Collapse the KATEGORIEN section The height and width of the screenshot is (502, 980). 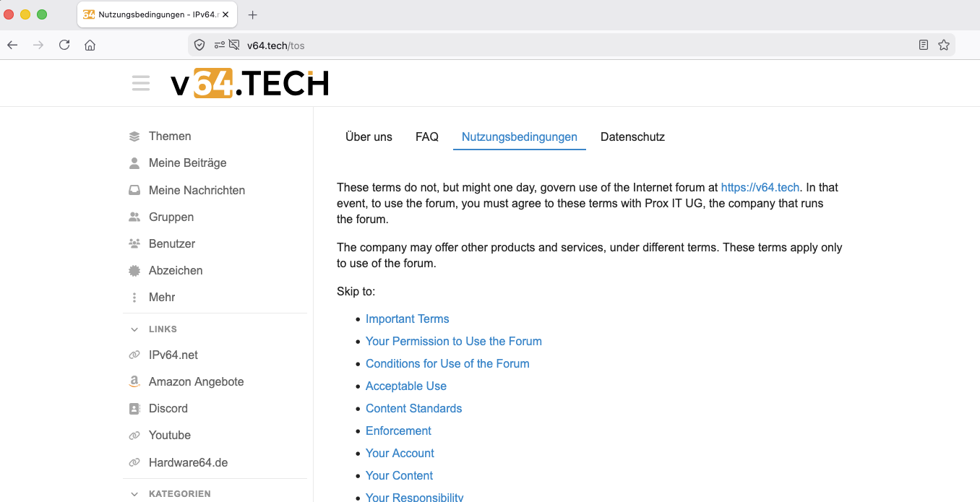point(134,494)
